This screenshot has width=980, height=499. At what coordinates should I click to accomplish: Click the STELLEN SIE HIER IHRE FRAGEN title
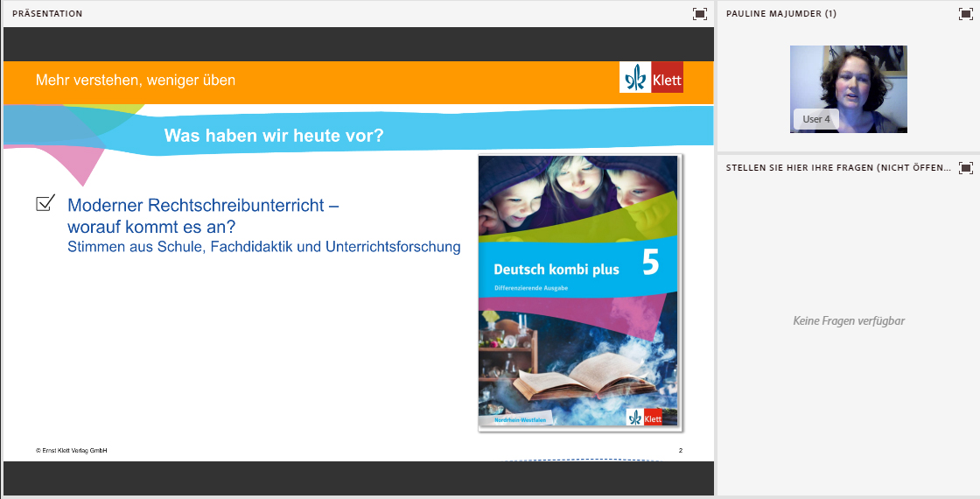838,167
